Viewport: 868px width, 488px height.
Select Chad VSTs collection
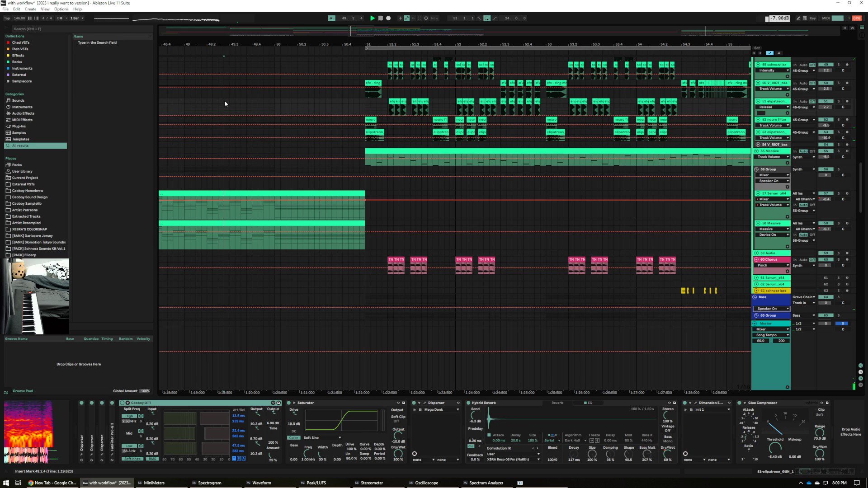(21, 42)
